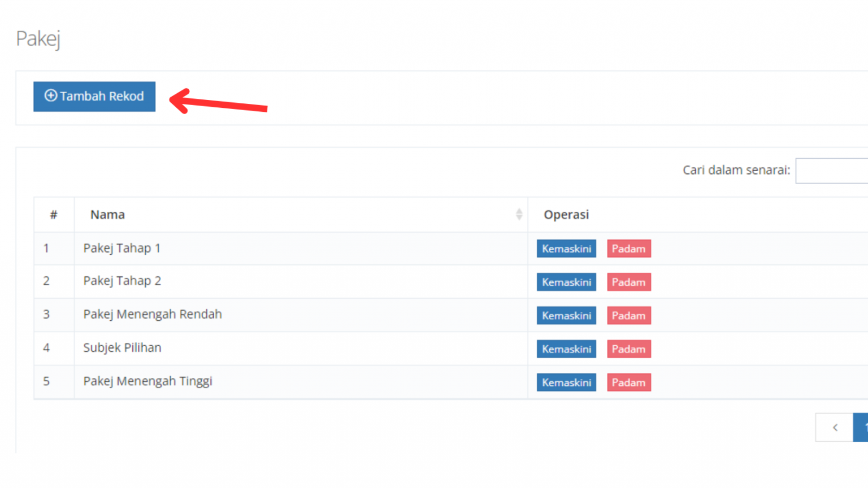
Task: Open Kemaskini for Subjek Pilihan
Action: click(x=566, y=349)
